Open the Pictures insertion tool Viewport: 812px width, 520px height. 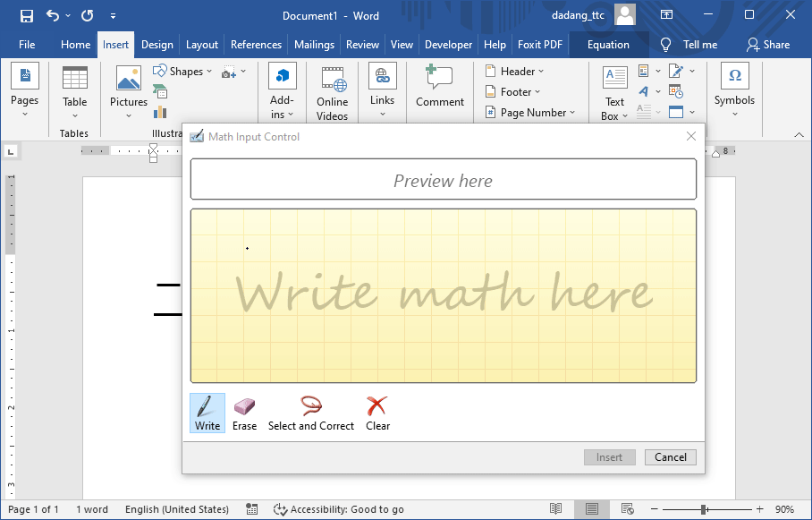click(128, 90)
